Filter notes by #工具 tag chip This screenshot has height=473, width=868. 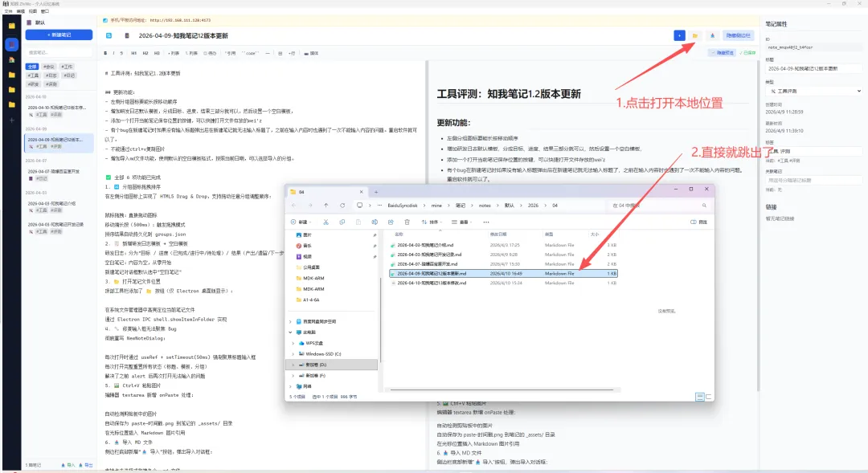34,75
